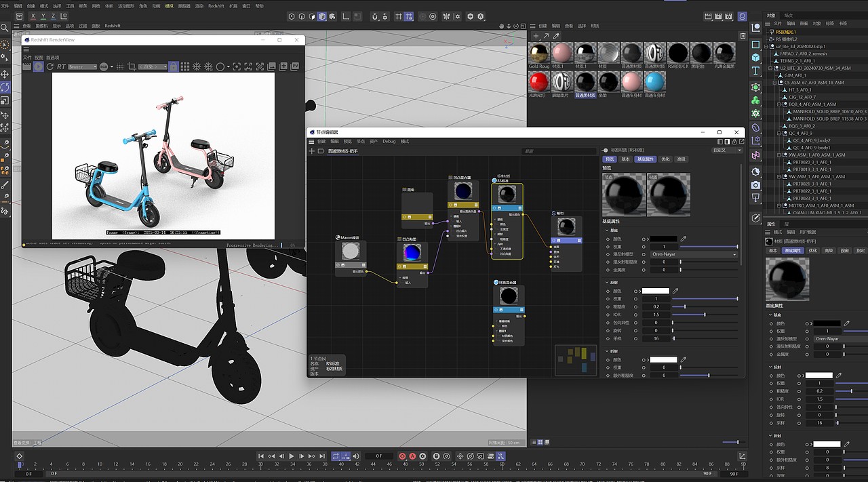Image resolution: width=868 pixels, height=482 pixels.
Task: Click the record keyframe red button
Action: [x=403, y=456]
